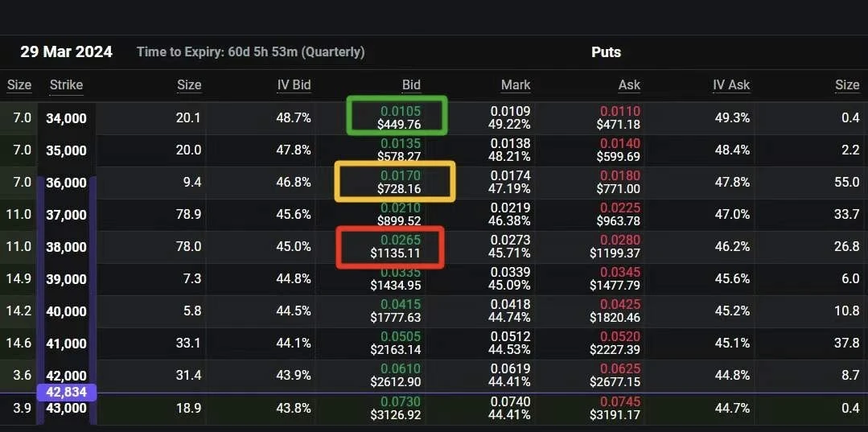Sort by the Strike column header

[66, 85]
